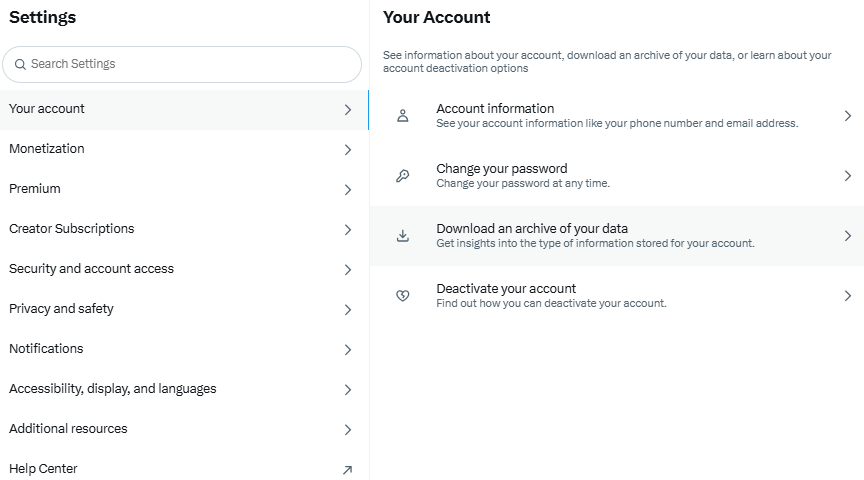Screen dimensions: 864x480
Task: Click the arrow beside Account information row
Action: pyautogui.click(x=847, y=116)
